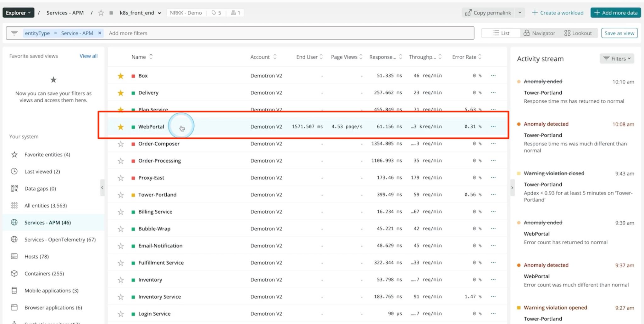Open the Activity stream Filters icon
The width and height of the screenshot is (644, 324).
pos(607,59)
